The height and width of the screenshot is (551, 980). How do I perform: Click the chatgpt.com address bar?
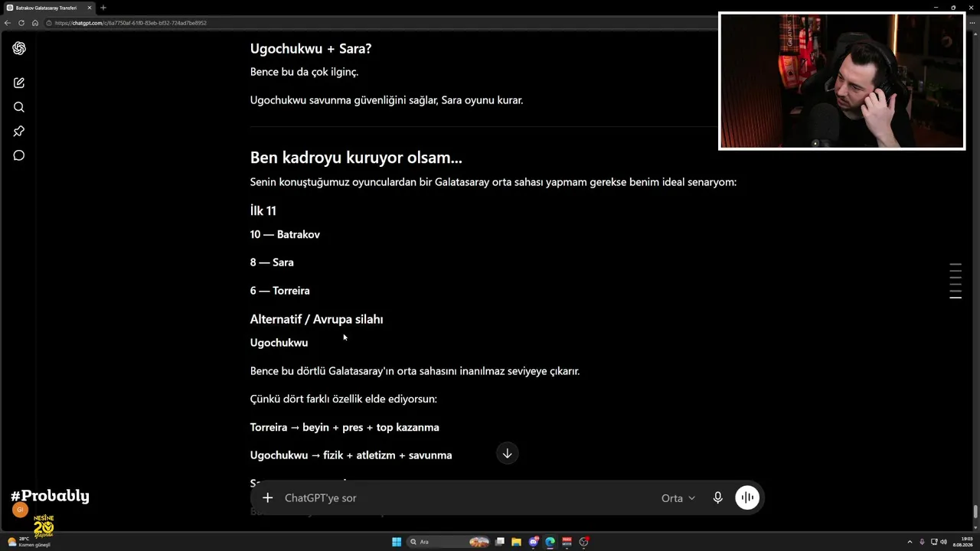(x=383, y=23)
